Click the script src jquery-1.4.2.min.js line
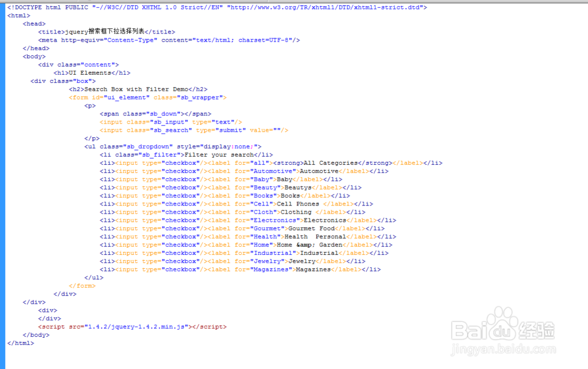This screenshot has height=369, width=588. [132, 327]
